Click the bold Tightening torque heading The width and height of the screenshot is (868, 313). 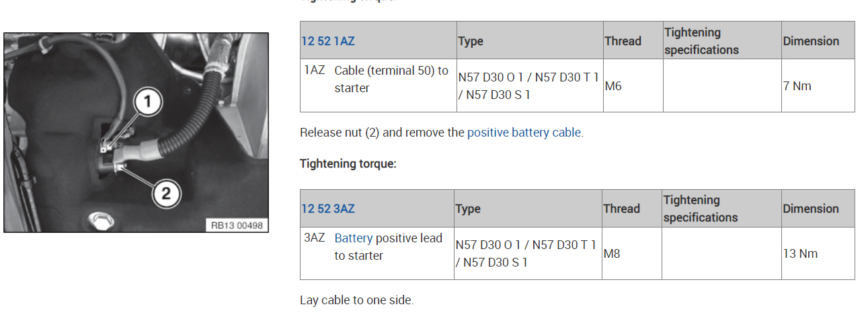click(348, 164)
